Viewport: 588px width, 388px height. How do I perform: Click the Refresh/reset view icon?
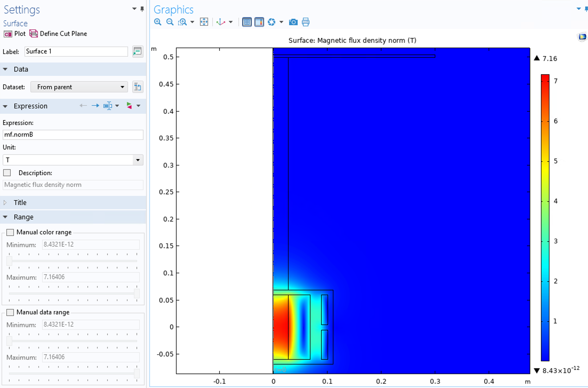(x=271, y=22)
